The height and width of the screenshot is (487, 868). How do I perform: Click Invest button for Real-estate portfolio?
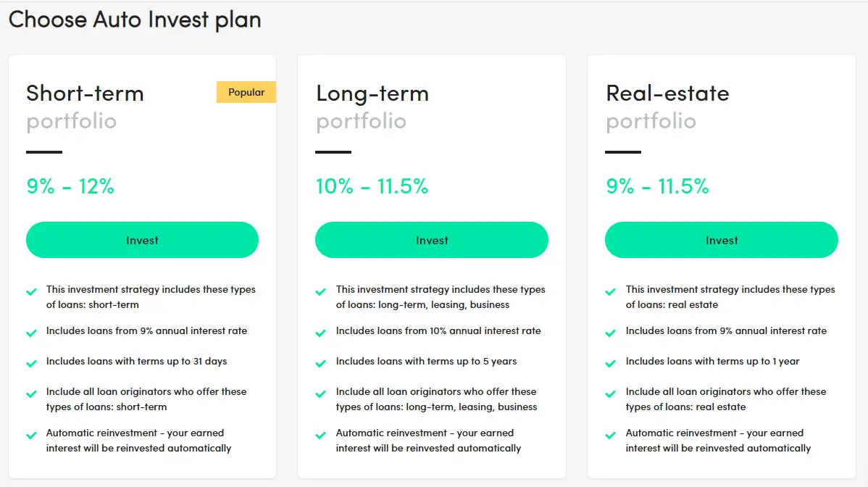click(x=722, y=240)
